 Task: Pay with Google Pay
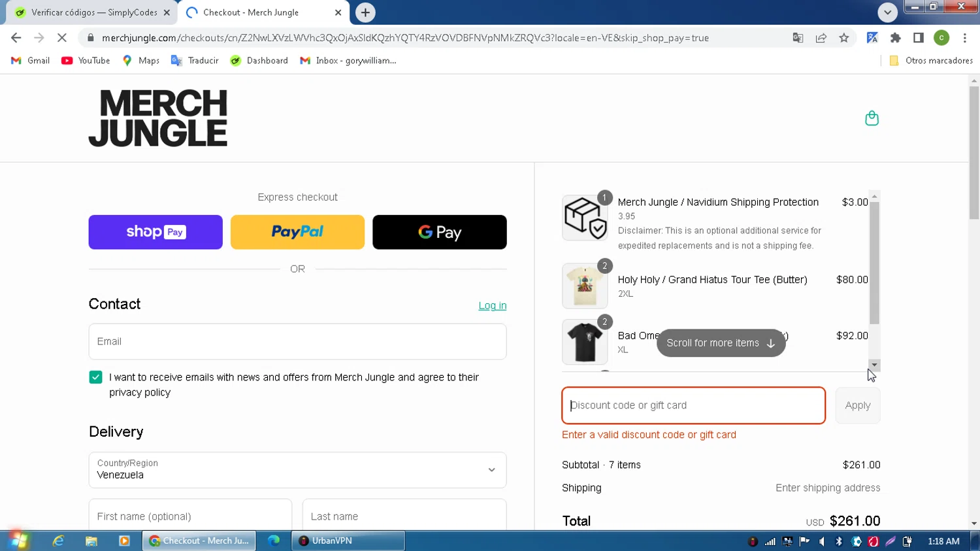[440, 232]
